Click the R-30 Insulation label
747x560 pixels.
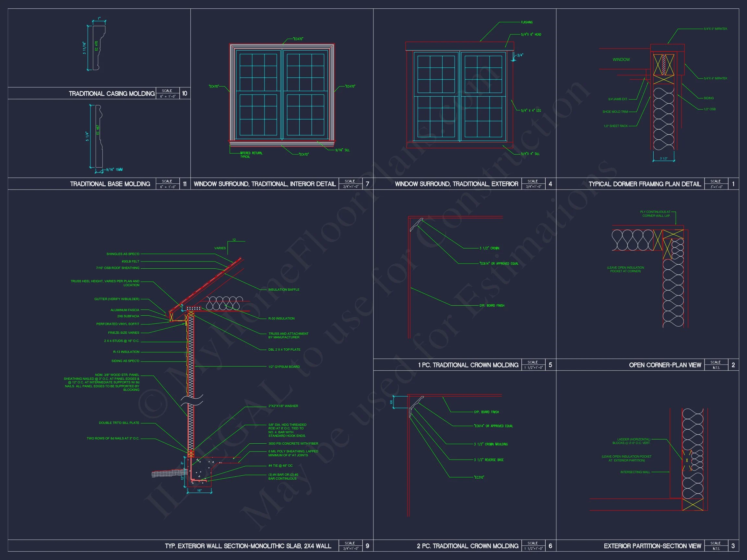pyautogui.click(x=281, y=318)
